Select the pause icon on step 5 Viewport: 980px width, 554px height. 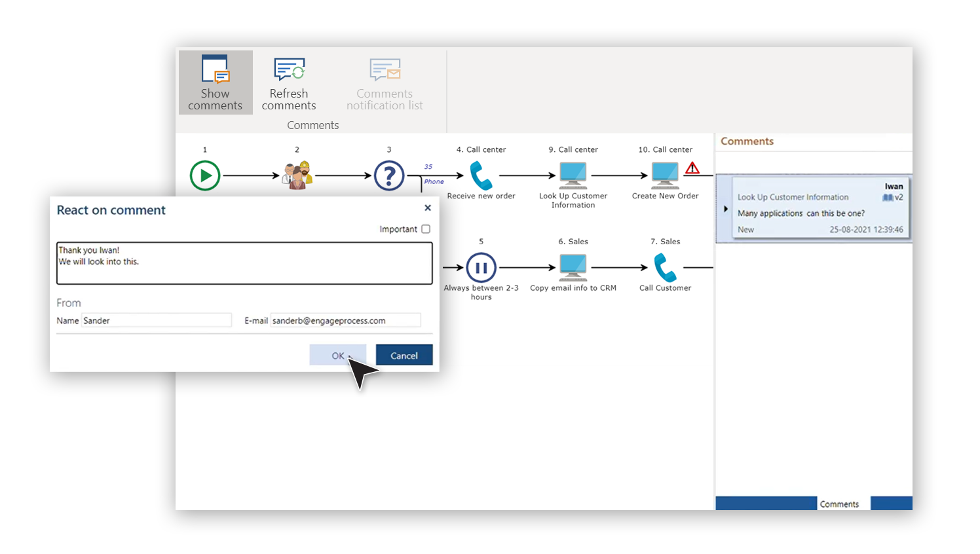point(481,267)
